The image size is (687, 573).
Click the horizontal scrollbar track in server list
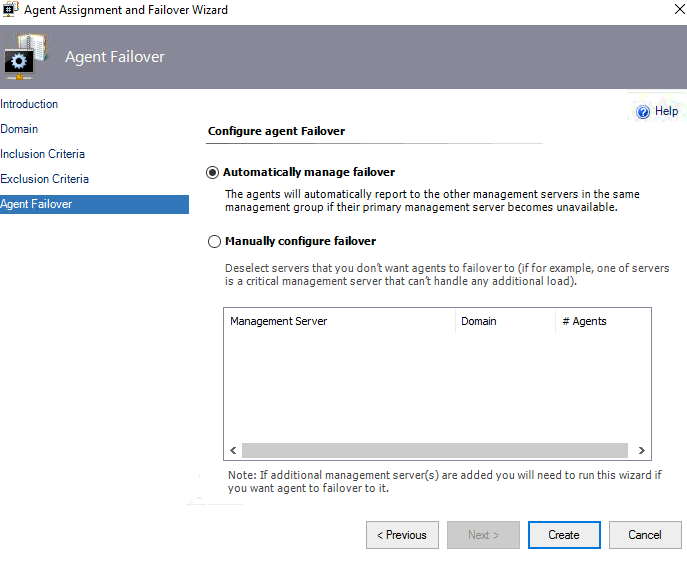pos(435,450)
